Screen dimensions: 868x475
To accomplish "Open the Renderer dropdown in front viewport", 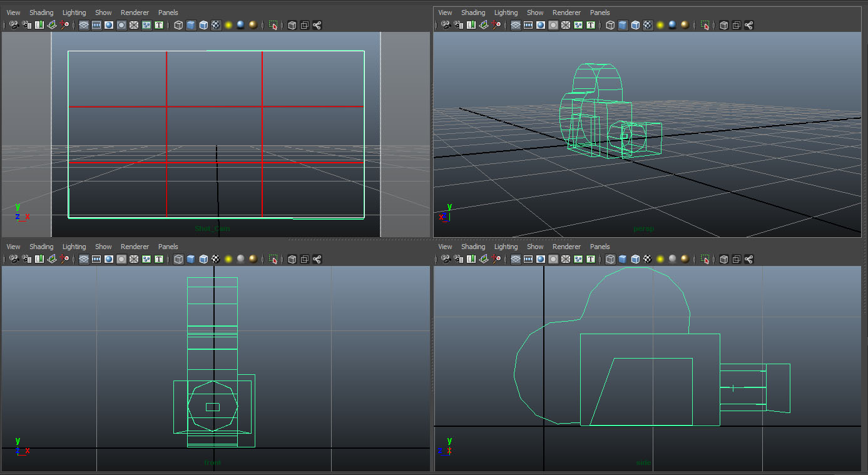I will click(135, 246).
